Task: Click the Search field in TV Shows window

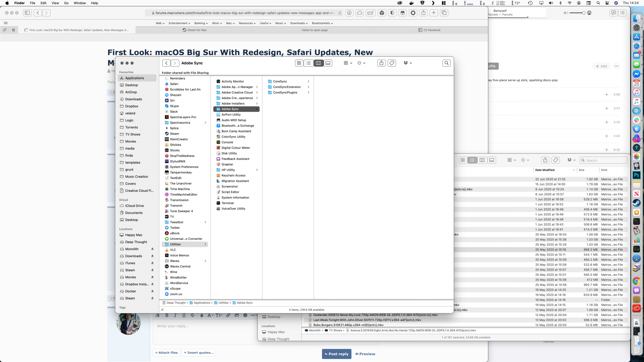Action: coord(603,160)
